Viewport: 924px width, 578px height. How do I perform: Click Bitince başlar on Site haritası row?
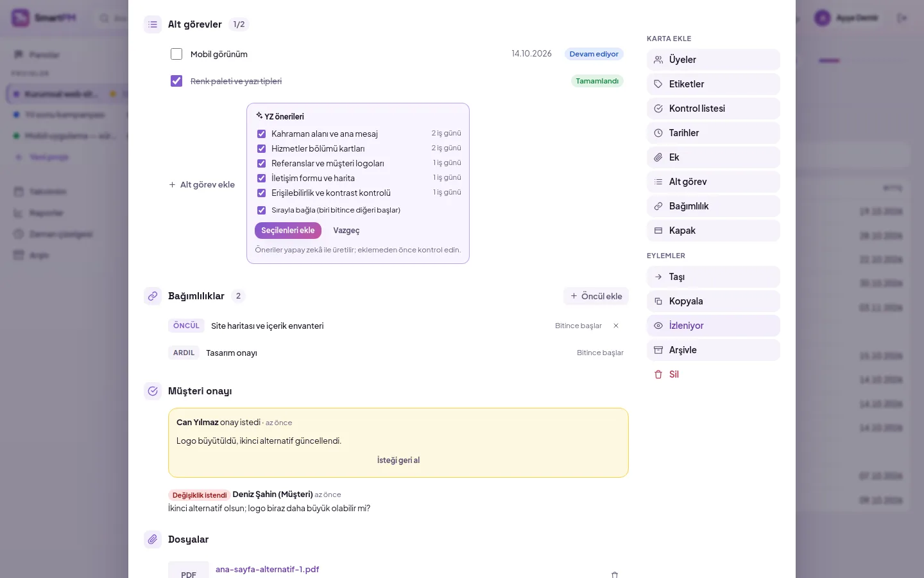(x=578, y=326)
